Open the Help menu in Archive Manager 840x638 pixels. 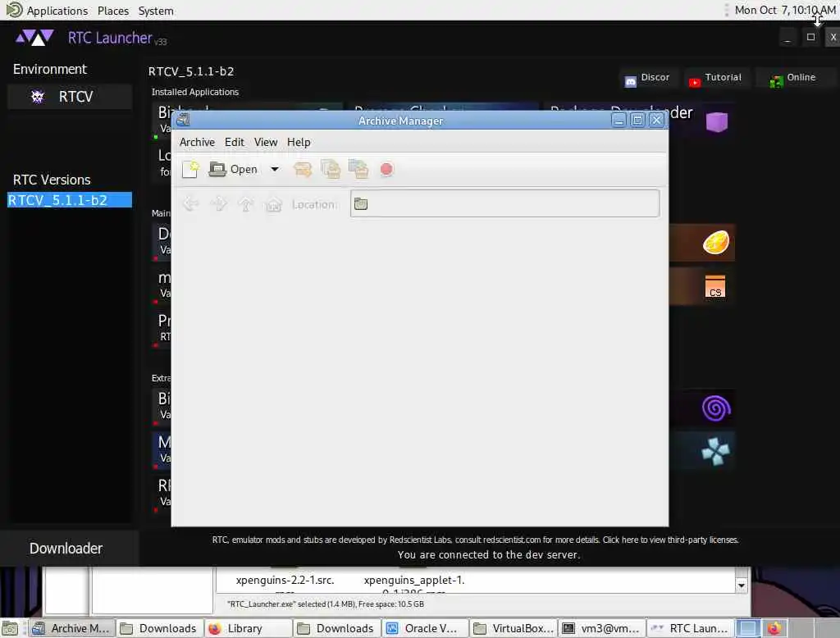coord(299,142)
